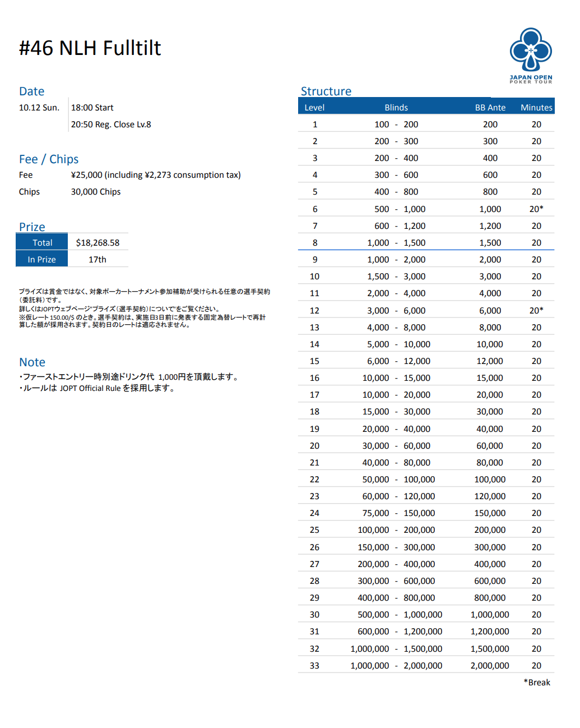The width and height of the screenshot is (580, 728).
Task: Click the Structure section heading
Action: point(326,91)
